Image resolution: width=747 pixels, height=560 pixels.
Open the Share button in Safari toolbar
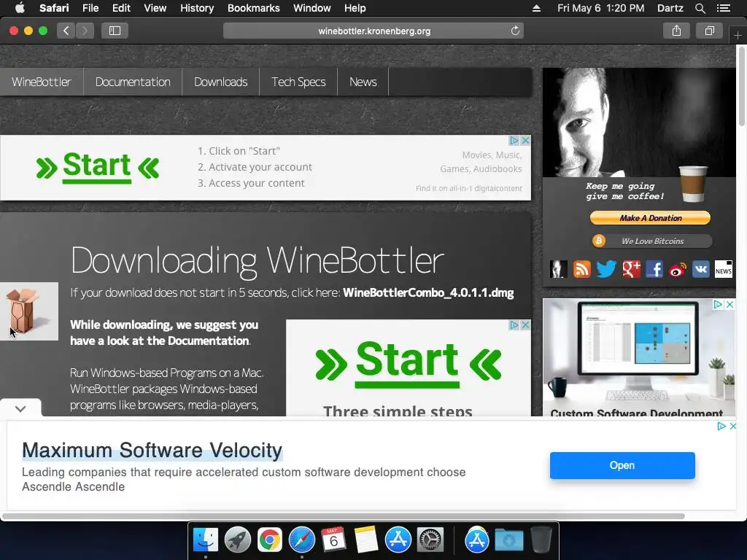676,31
